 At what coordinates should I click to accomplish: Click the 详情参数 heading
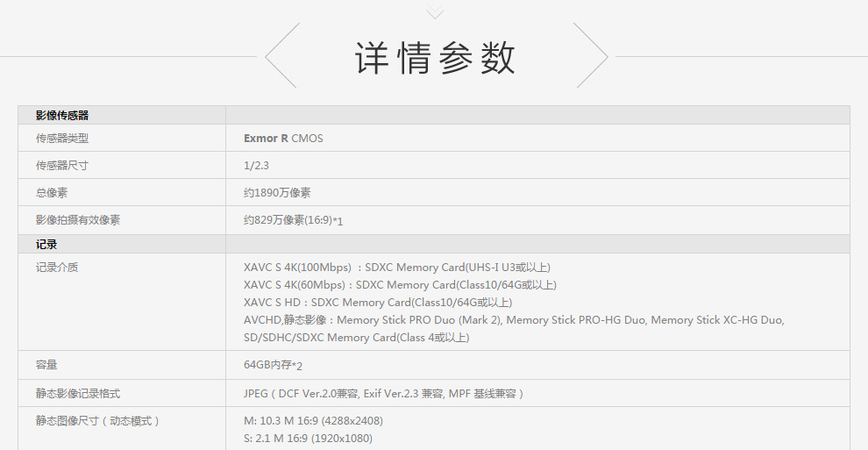coord(435,58)
